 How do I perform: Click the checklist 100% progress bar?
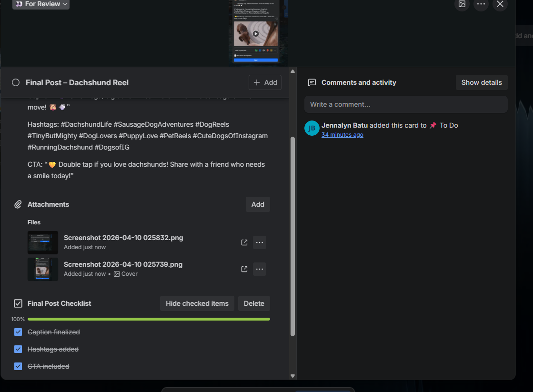149,319
